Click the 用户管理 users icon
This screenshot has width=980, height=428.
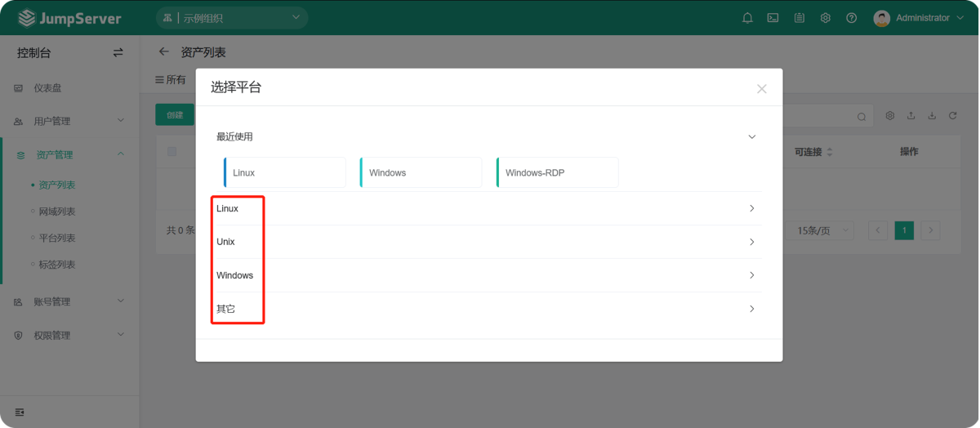click(19, 122)
